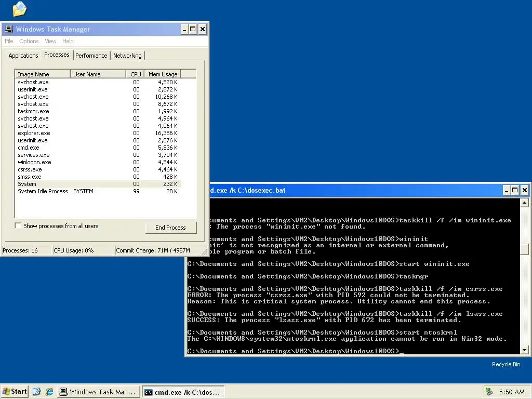Click the 5:50 AM clock in the tray

(x=512, y=392)
